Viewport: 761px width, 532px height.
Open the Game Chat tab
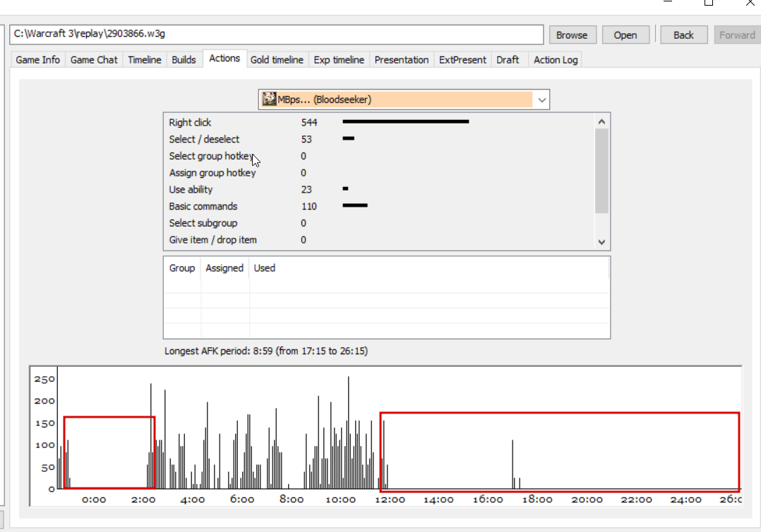point(94,60)
